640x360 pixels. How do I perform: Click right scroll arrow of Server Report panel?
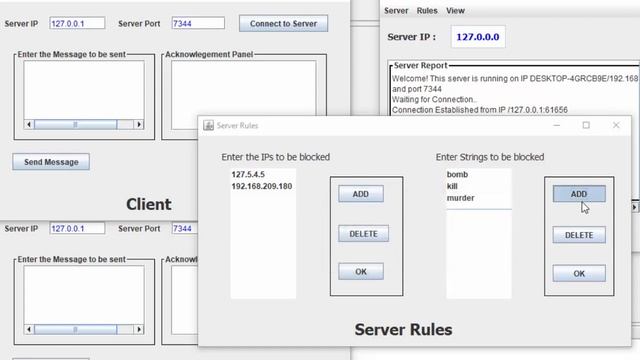(x=635, y=207)
